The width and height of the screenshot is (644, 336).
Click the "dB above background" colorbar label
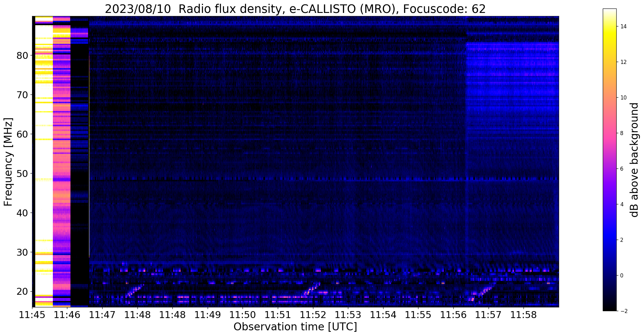tap(635, 160)
